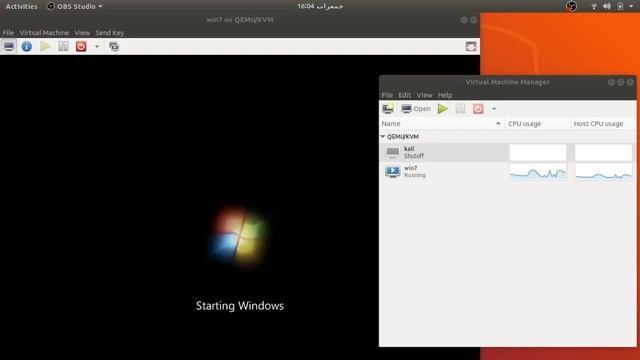This screenshot has width=640, height=360.
Task: Open power options dropdown in Virtual Machine Manager
Action: [494, 109]
